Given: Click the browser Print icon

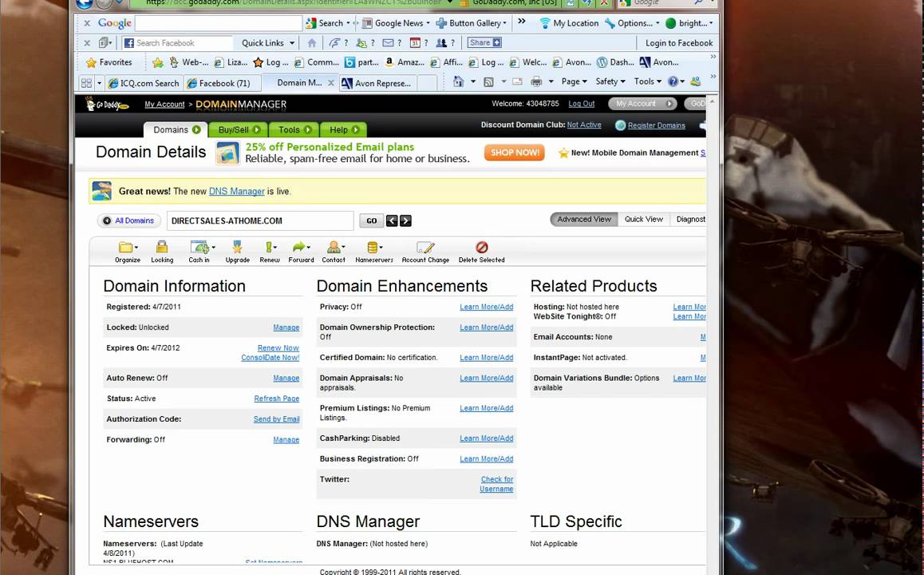Looking at the screenshot, I should [536, 81].
